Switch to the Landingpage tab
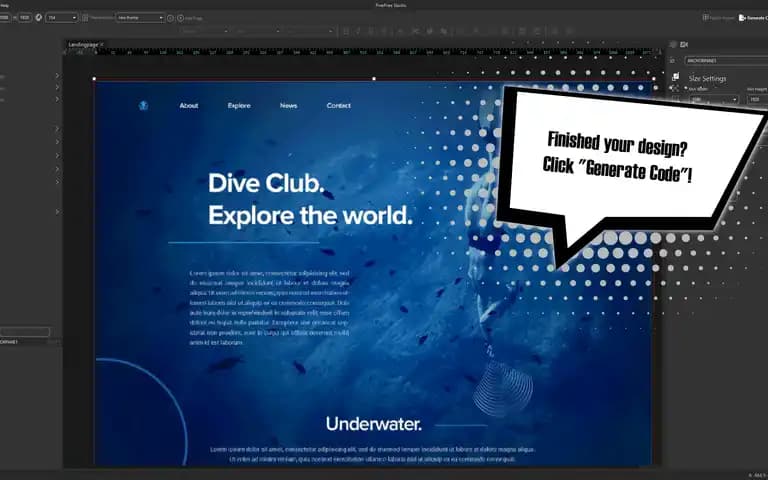The height and width of the screenshot is (480, 768). pyautogui.click(x=83, y=45)
